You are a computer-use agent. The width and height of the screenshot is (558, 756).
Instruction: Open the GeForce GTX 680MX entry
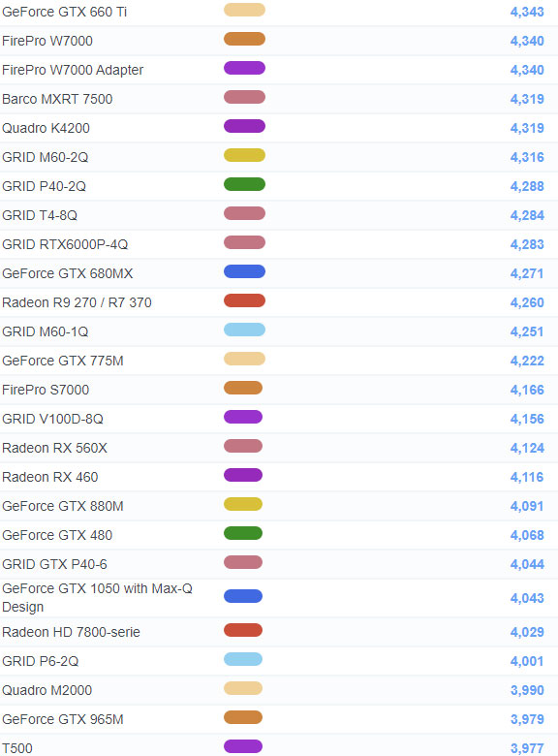click(67, 273)
